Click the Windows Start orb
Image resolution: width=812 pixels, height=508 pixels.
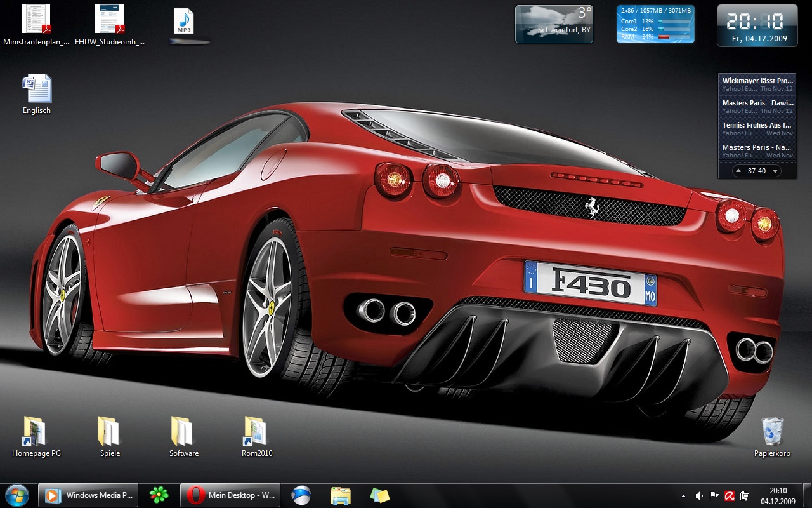[x=17, y=495]
